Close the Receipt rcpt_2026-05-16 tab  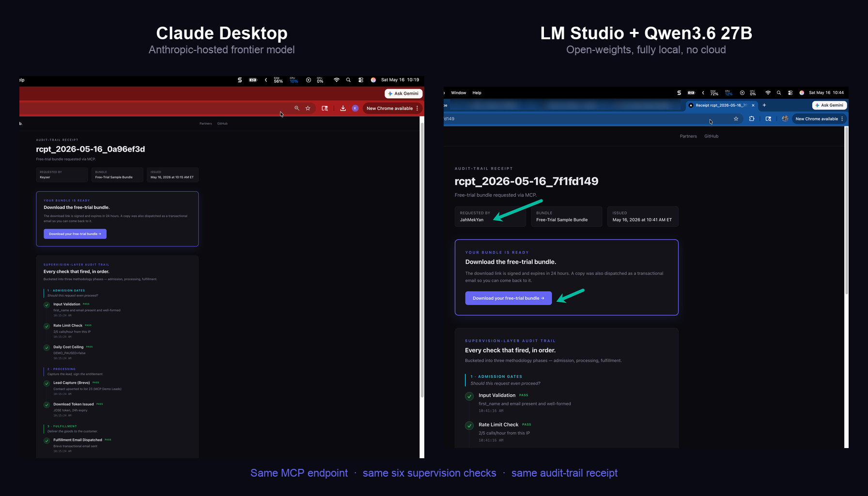(753, 105)
